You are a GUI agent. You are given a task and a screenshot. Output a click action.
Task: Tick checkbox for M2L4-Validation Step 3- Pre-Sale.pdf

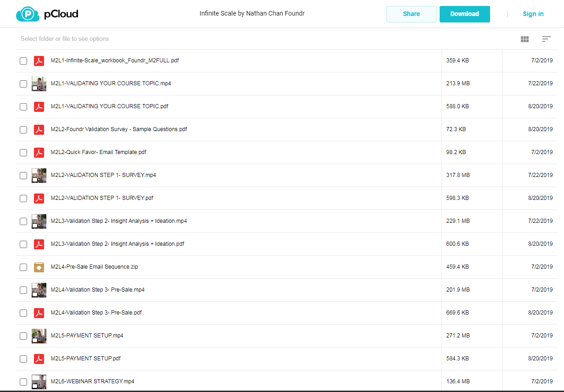[23, 313]
